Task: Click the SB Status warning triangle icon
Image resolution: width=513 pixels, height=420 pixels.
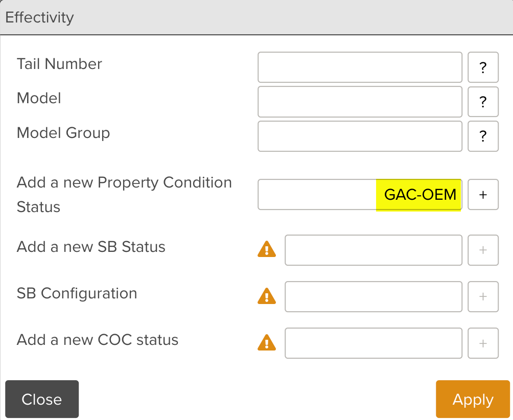Action: 266,250
